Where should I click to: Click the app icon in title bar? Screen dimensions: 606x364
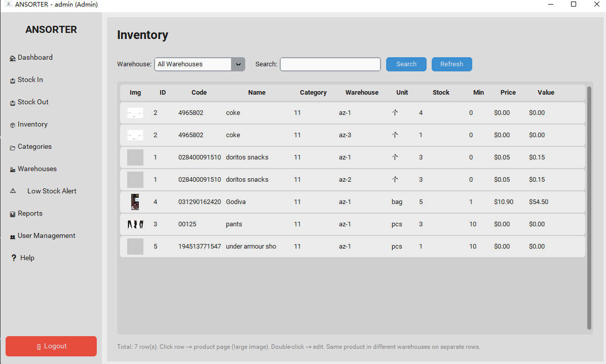coord(8,4)
